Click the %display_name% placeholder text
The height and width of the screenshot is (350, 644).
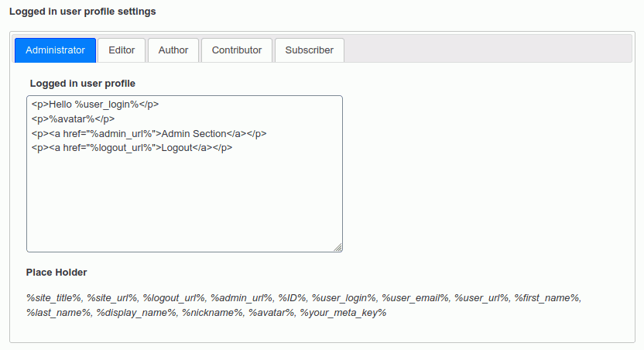click(136, 313)
